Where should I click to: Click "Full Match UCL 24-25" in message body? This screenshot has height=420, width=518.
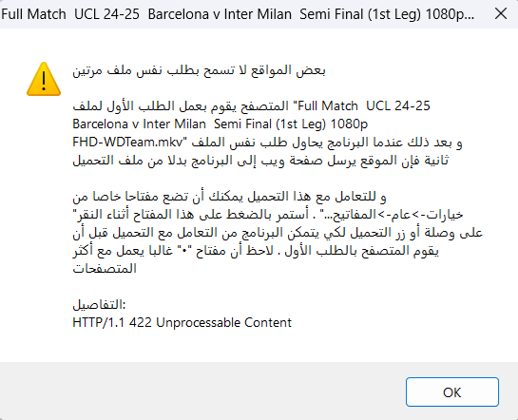[364, 106]
